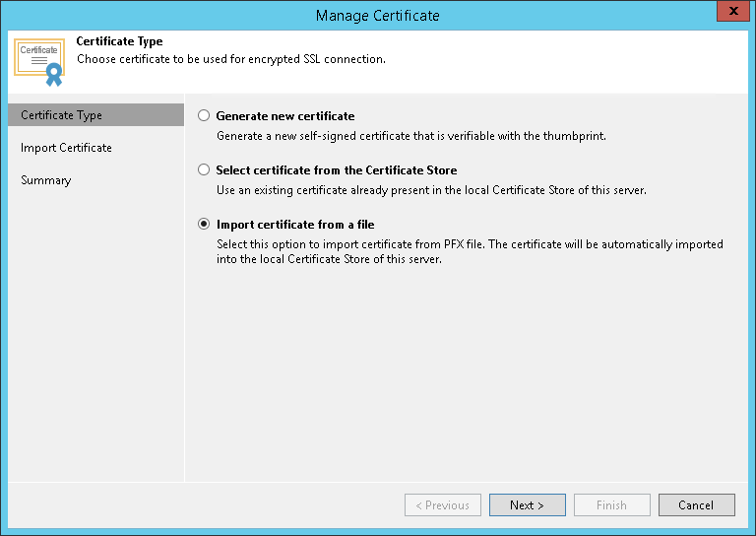
Task: Close the Manage Certificate dialog window
Action: pos(729,14)
